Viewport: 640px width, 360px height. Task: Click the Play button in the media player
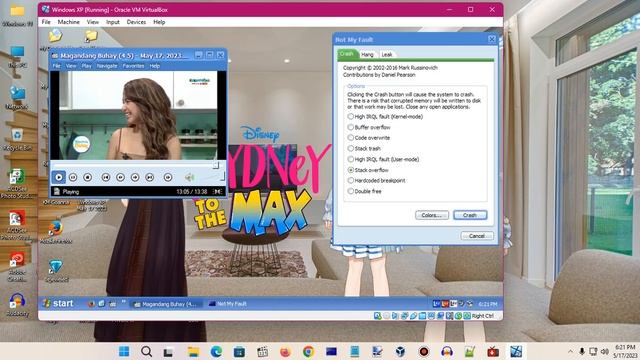pos(59,177)
